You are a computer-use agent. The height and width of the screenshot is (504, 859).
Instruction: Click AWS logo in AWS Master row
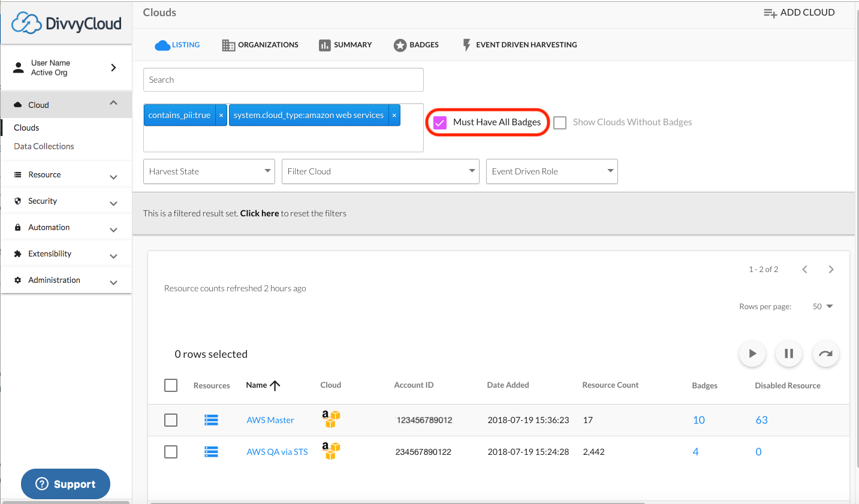coord(331,419)
